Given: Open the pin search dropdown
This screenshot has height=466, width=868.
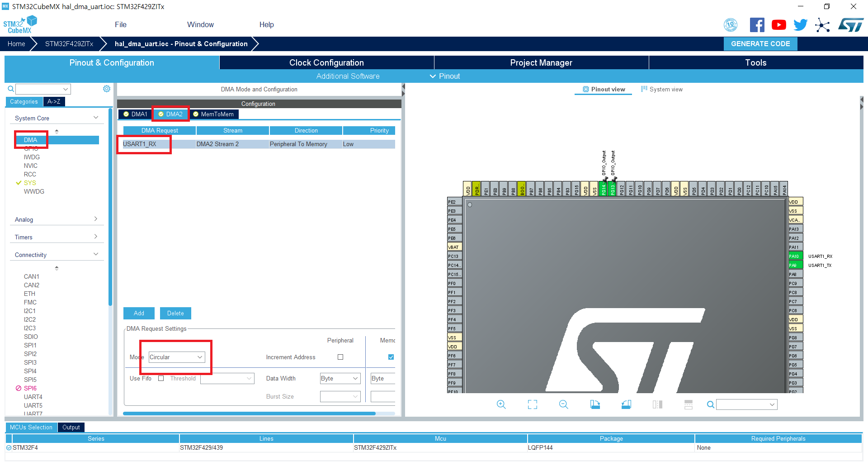Looking at the screenshot, I should 747,404.
